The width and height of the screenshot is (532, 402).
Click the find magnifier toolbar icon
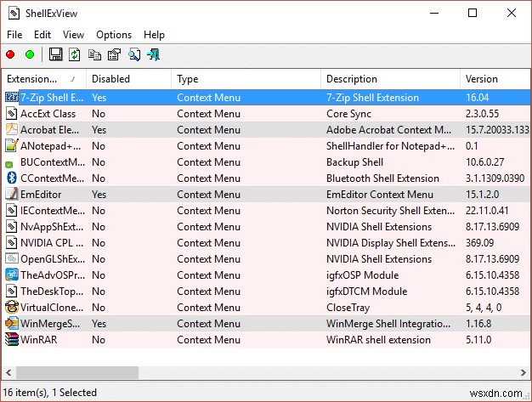pyautogui.click(x=134, y=54)
